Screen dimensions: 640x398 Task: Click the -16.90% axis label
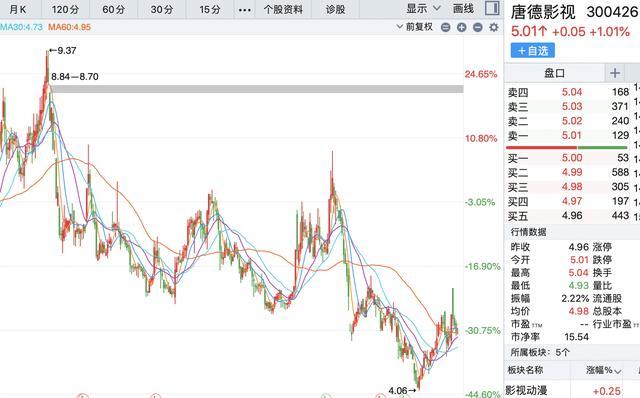[x=482, y=266]
